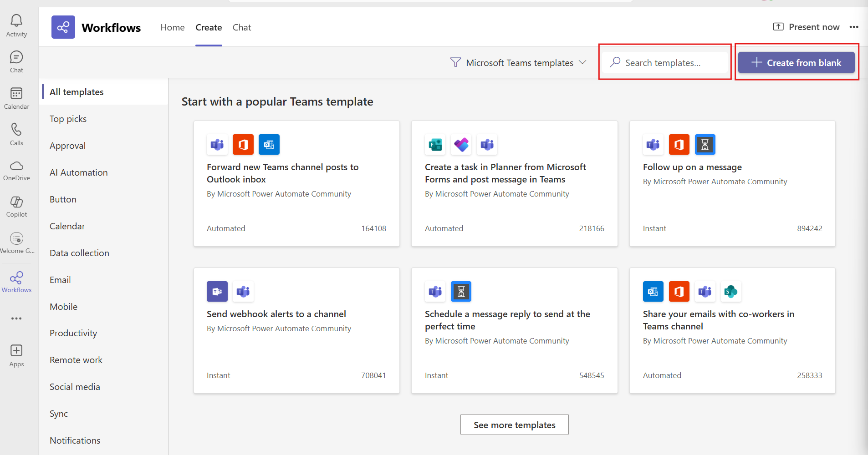The height and width of the screenshot is (455, 868).
Task: Click timer icon on Schedule message card
Action: tap(461, 292)
